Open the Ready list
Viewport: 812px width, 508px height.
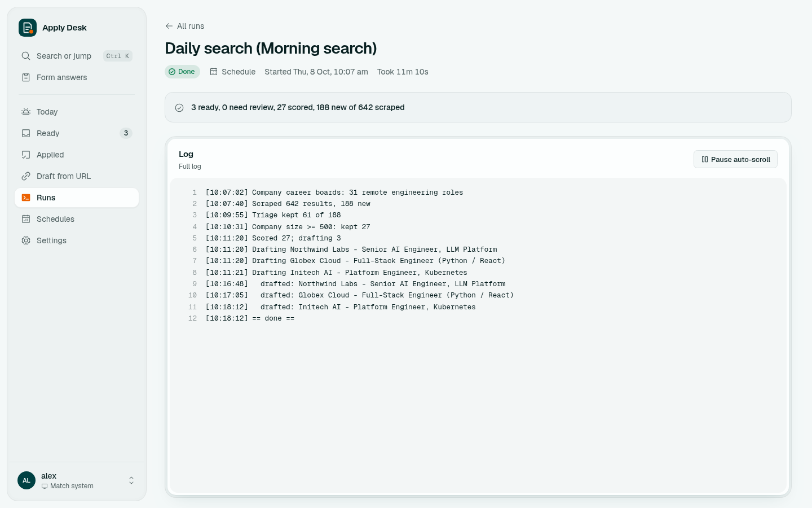point(77,133)
